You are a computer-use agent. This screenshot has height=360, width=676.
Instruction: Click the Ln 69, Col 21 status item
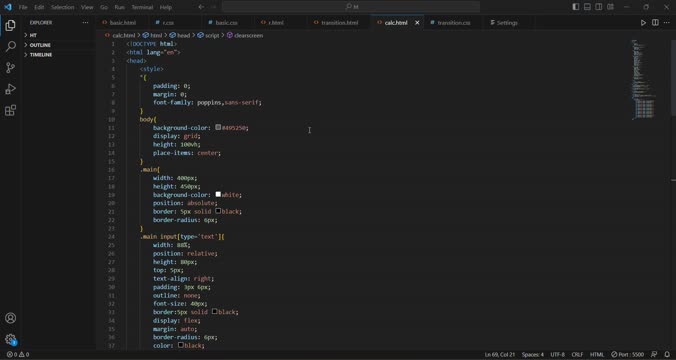pyautogui.click(x=500, y=354)
